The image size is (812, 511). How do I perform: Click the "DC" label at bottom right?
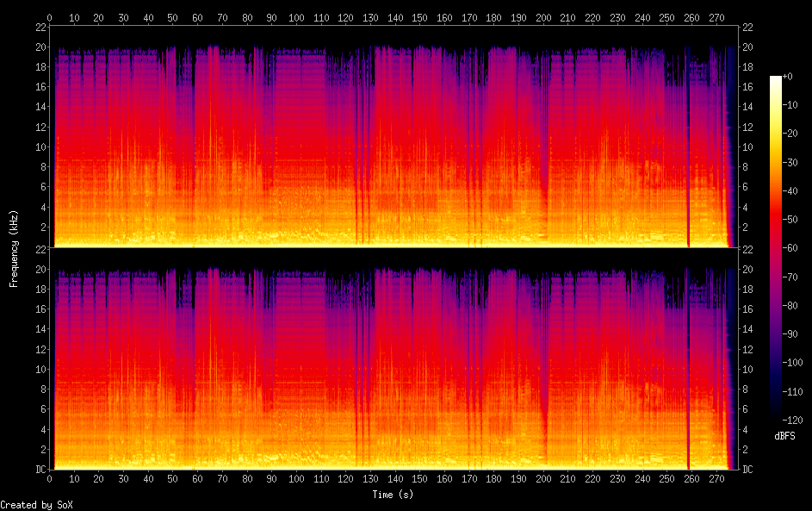[747, 470]
